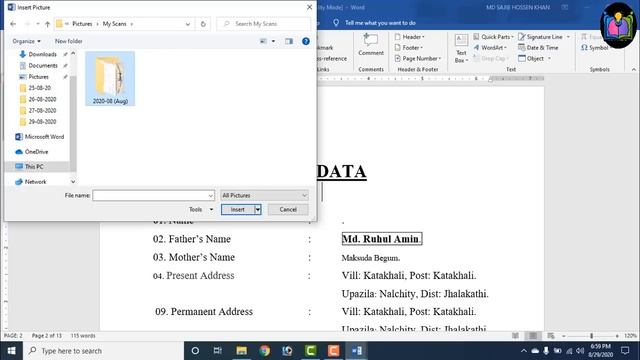Open the Footer dropdown in Word
This screenshot has width=640, height=360.
coord(409,48)
